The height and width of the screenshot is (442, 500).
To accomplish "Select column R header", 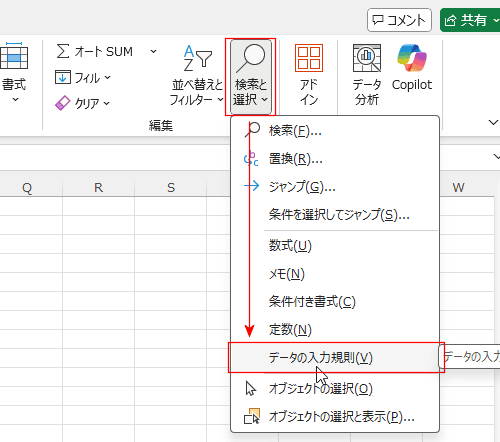I will coord(98,187).
